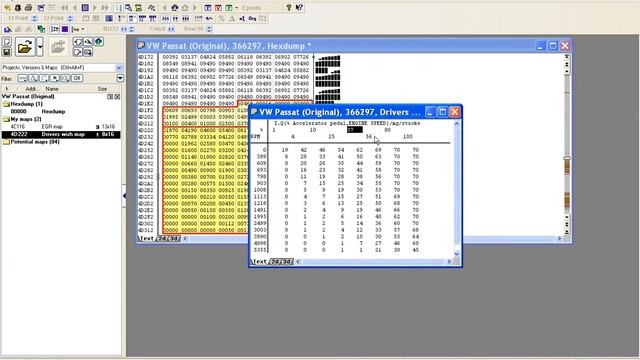Collapse the Hexdump (1) folder
Screen dimensions: 640x360
(6, 104)
